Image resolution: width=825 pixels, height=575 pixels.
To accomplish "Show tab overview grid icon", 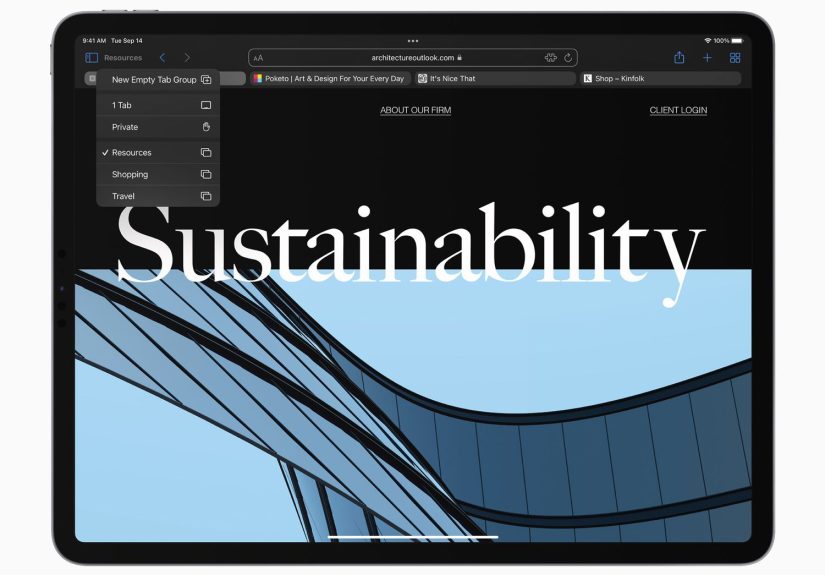I will coord(735,58).
